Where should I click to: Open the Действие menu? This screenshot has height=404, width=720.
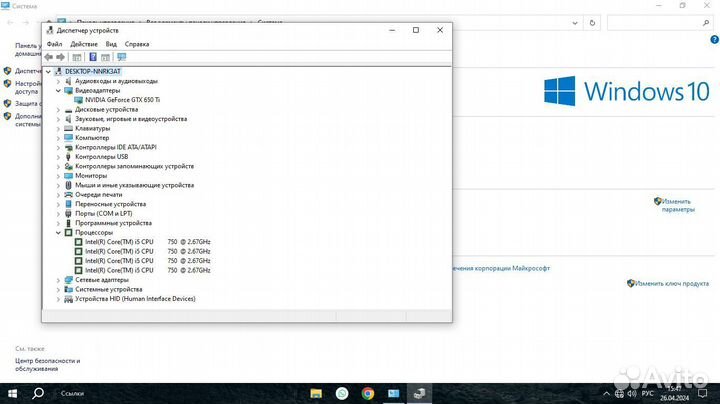pyautogui.click(x=84, y=44)
